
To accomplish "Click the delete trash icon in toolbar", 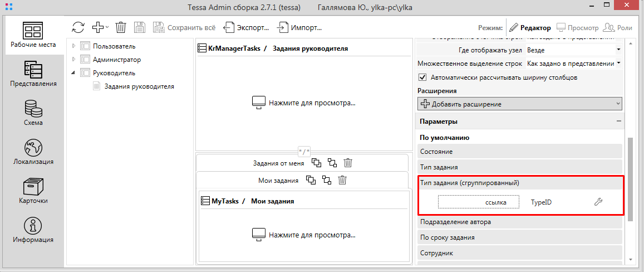I will (121, 27).
